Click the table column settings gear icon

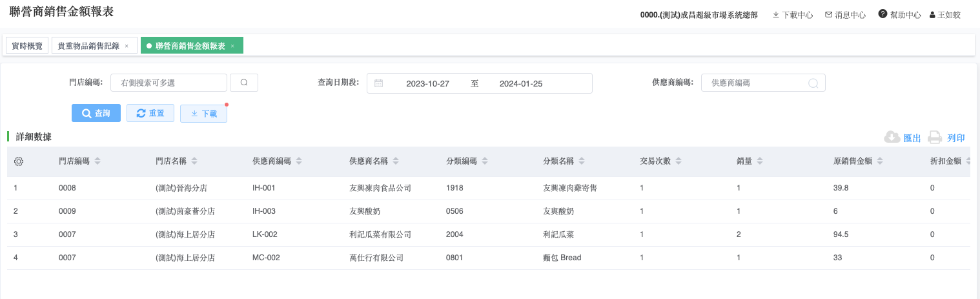[x=19, y=161]
